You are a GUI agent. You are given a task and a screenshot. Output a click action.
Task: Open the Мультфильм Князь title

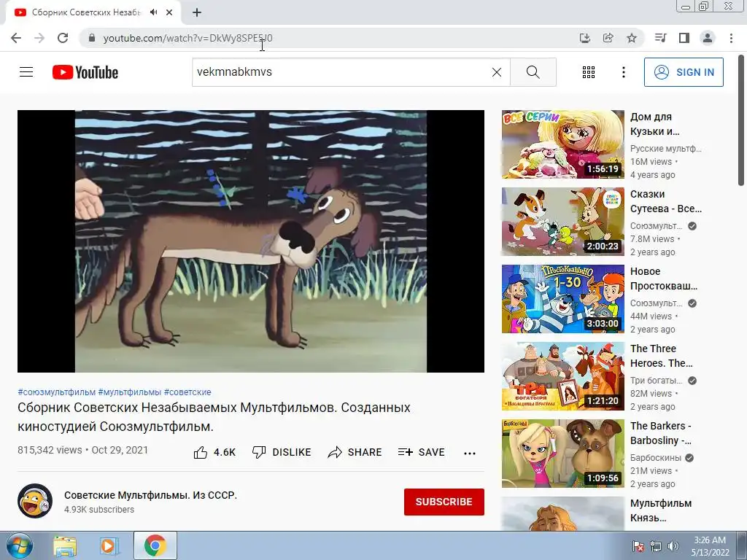(661, 510)
